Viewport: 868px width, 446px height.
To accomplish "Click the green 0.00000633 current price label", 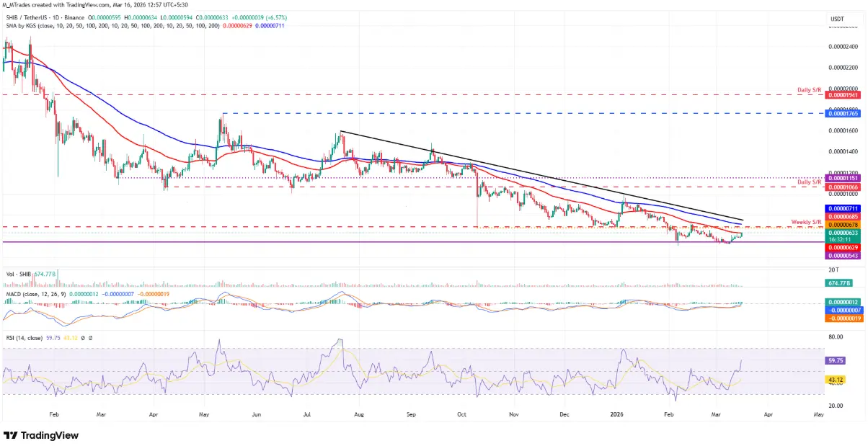I will click(842, 233).
